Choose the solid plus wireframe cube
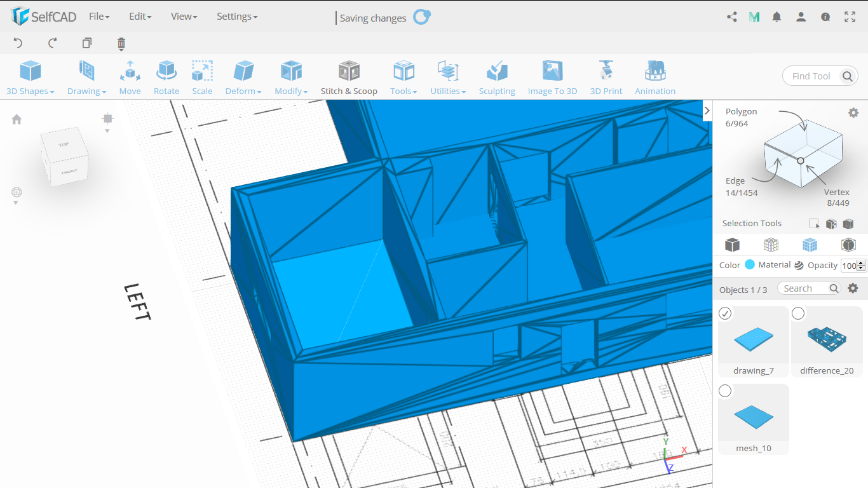Image resolution: width=868 pixels, height=488 pixels. point(810,245)
